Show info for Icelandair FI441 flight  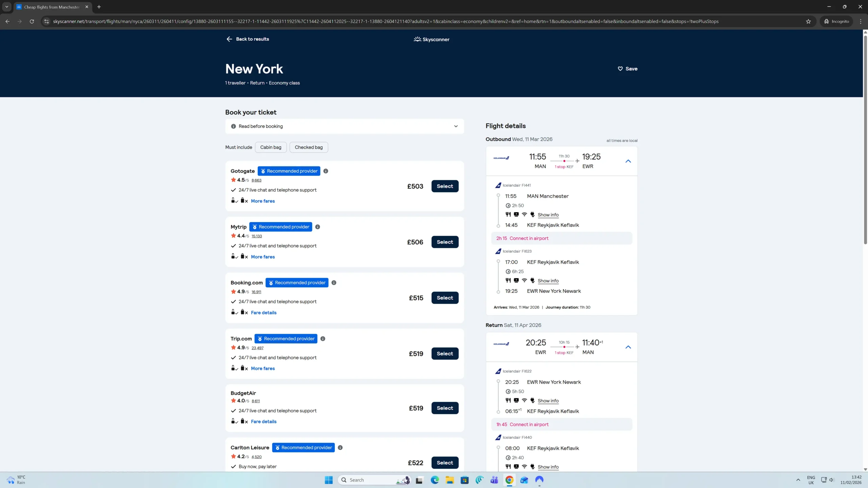548,215
